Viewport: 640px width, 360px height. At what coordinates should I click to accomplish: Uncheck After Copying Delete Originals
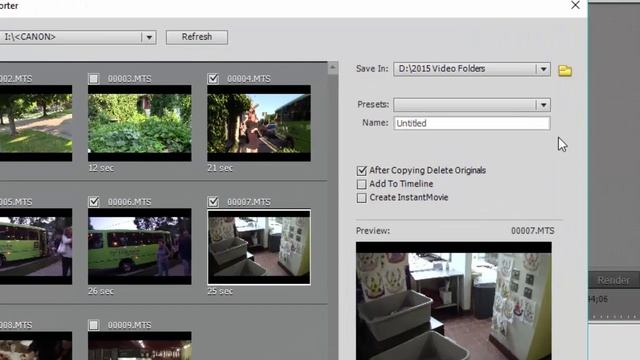point(362,171)
